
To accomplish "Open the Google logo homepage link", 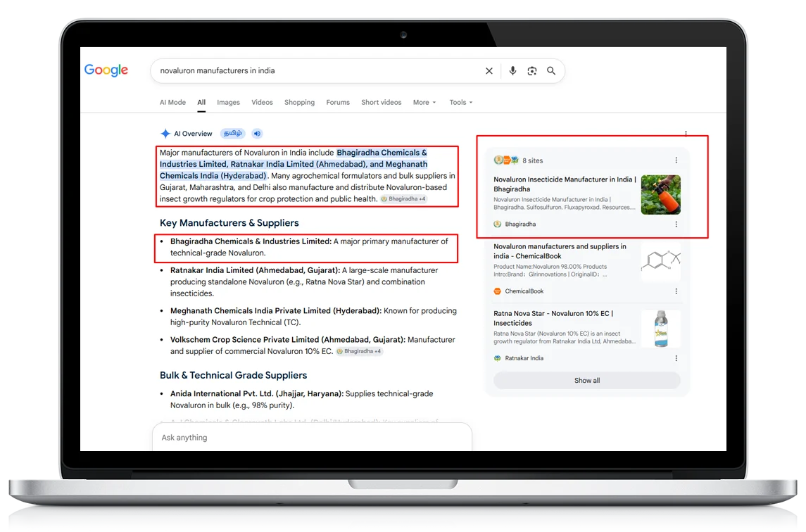I will tap(106, 70).
